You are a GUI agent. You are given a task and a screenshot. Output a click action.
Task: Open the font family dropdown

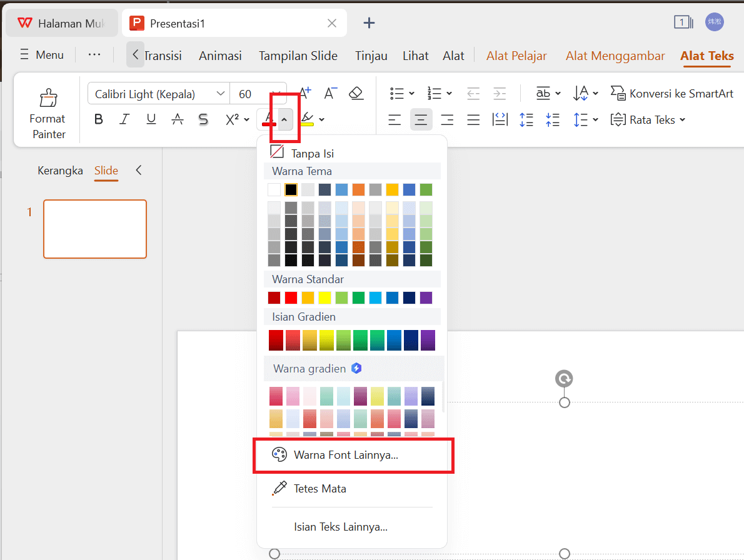pos(221,92)
